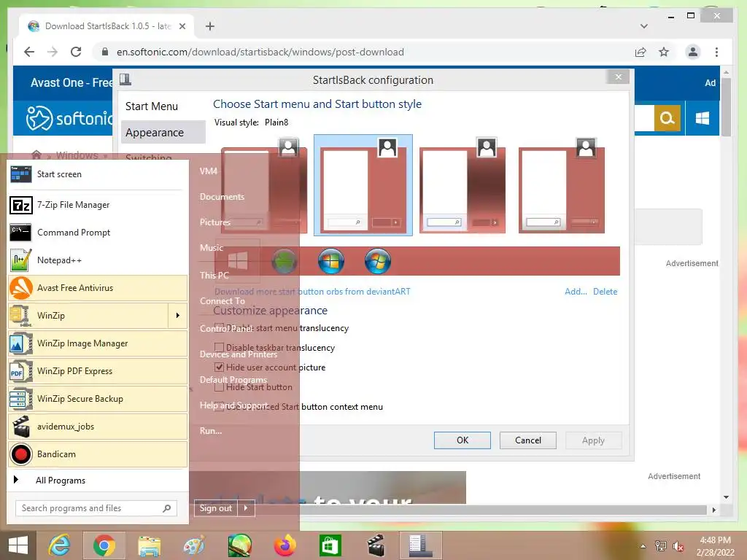This screenshot has height=560, width=747.
Task: Open Chrome tab search dropdown
Action: [x=643, y=26]
